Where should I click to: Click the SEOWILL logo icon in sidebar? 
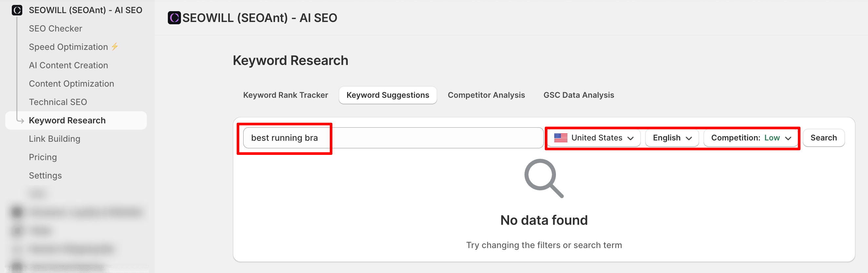click(17, 10)
